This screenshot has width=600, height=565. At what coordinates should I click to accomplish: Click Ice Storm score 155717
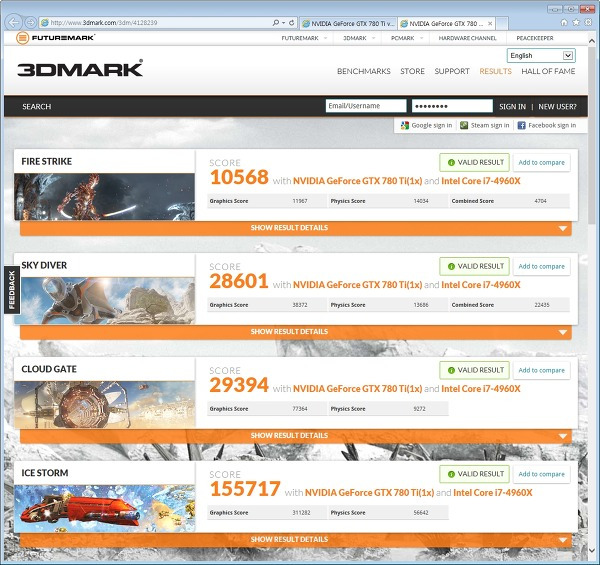pyautogui.click(x=245, y=489)
